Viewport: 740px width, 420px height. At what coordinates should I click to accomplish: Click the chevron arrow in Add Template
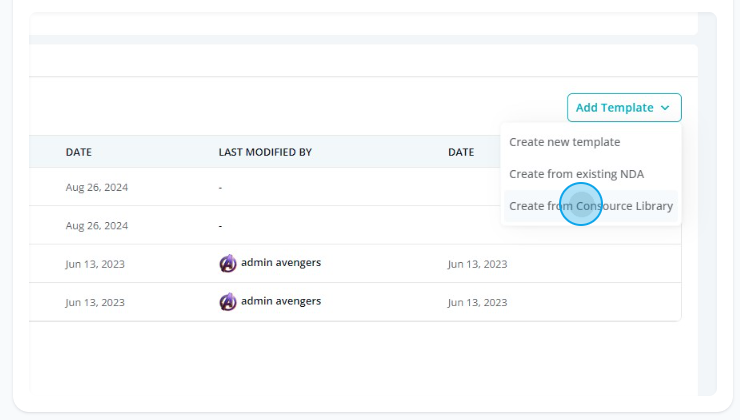[665, 108]
